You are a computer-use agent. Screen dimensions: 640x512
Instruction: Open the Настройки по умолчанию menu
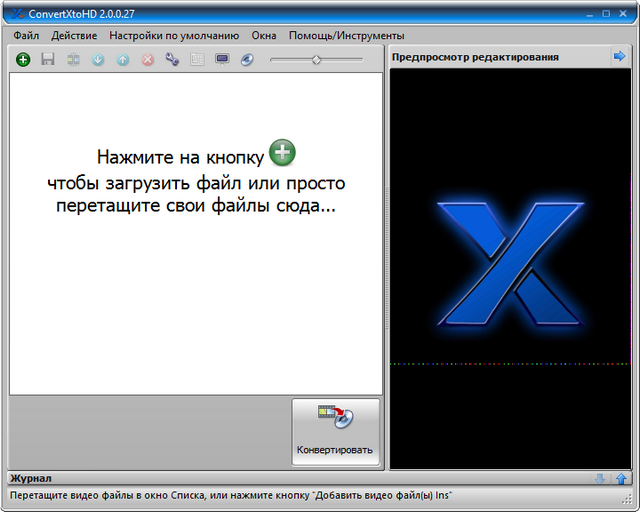[174, 35]
